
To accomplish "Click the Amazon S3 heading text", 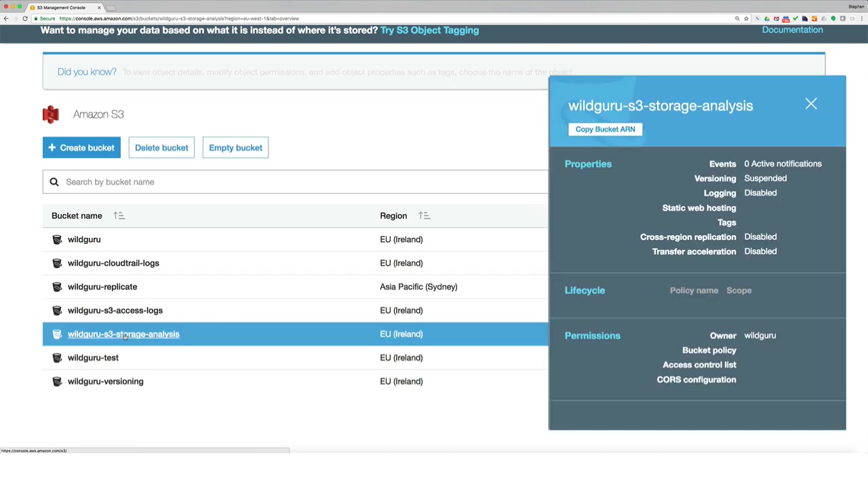I will click(98, 115).
